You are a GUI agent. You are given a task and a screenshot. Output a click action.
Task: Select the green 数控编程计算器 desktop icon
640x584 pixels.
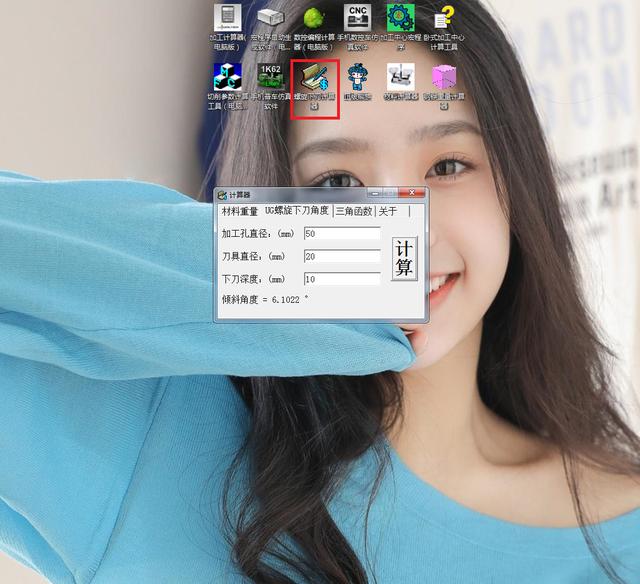[x=314, y=18]
